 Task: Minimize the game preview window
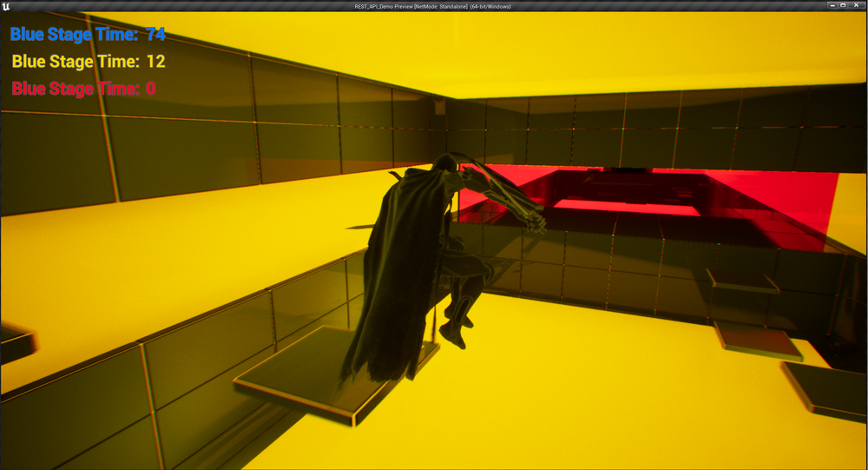coord(831,5)
